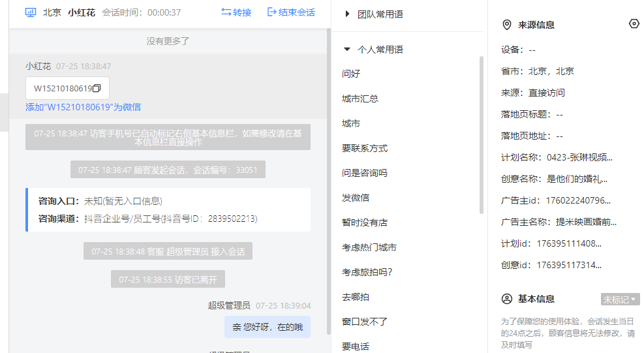Click the location pin icon beside 来源信息
This screenshot has height=353, width=644.
click(x=507, y=25)
